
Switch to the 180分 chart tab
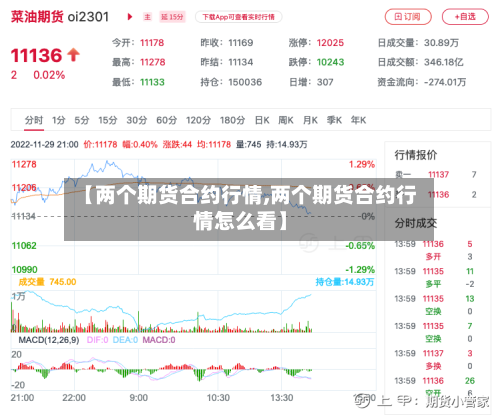pyautogui.click(x=232, y=120)
